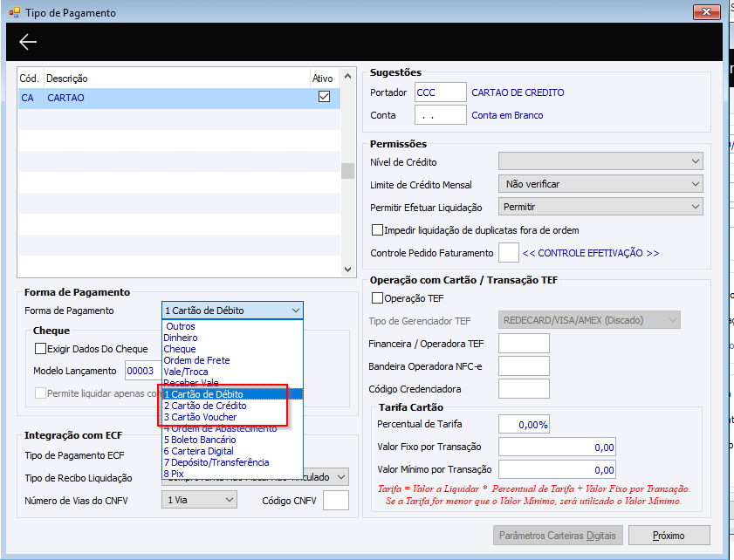
Task: Click the CONTROLE EFETIVAÇÃO link text
Action: 591,253
